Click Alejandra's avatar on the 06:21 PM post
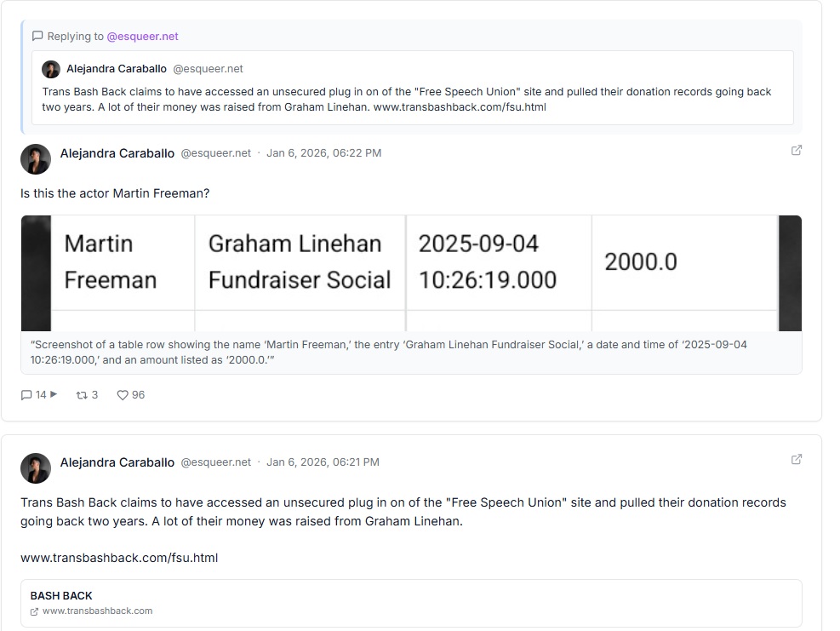 36,468
